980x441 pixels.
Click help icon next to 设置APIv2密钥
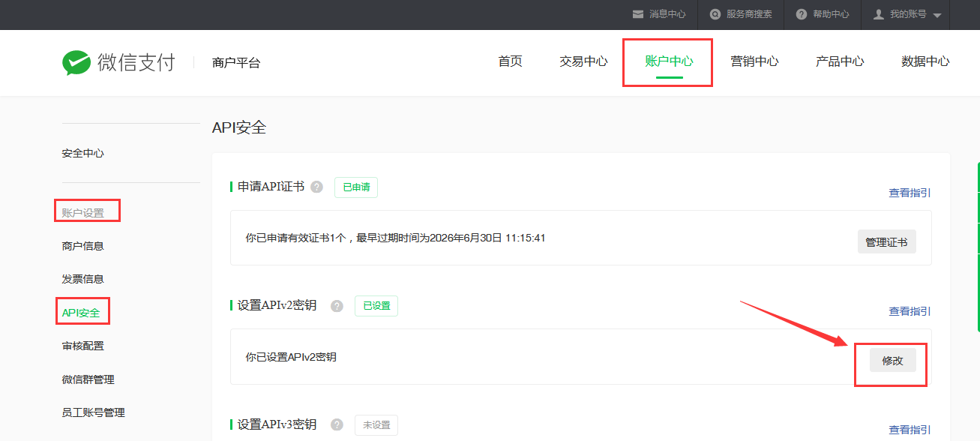coord(337,306)
